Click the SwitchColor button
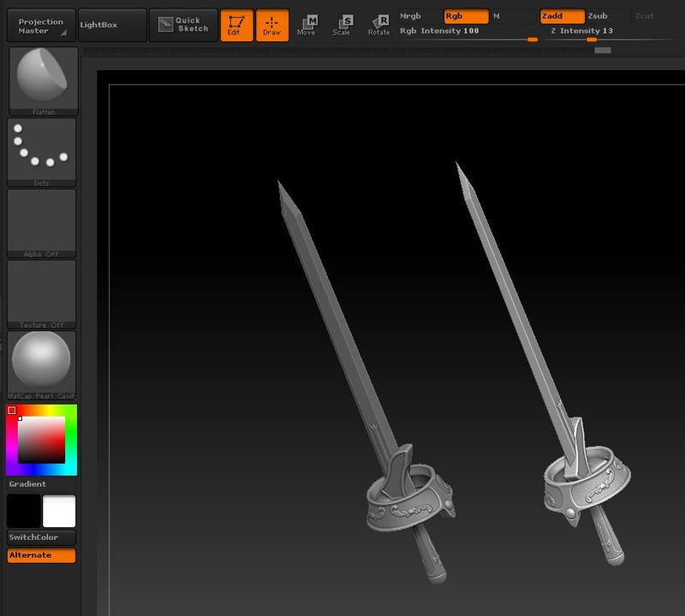 [40, 537]
